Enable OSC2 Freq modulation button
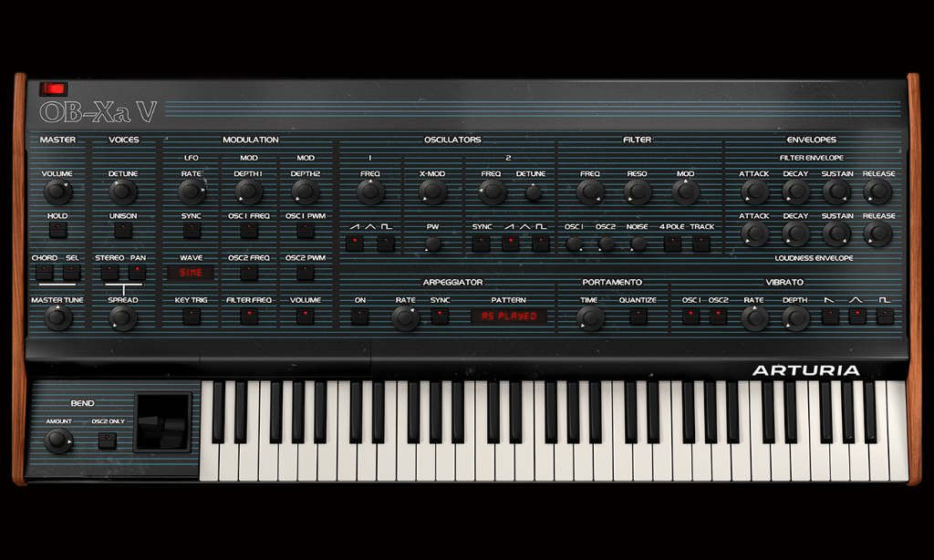934x560 pixels. tap(248, 273)
